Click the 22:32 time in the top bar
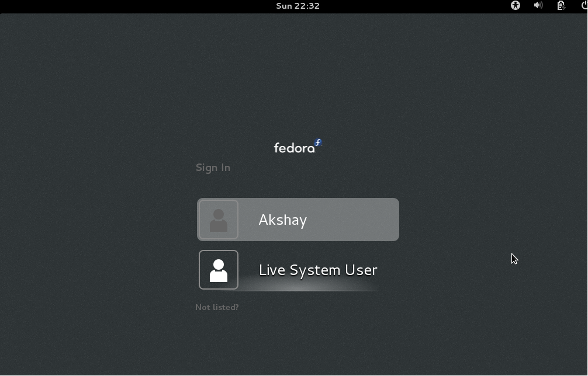Viewport: 588px width, 376px height. pyautogui.click(x=307, y=6)
